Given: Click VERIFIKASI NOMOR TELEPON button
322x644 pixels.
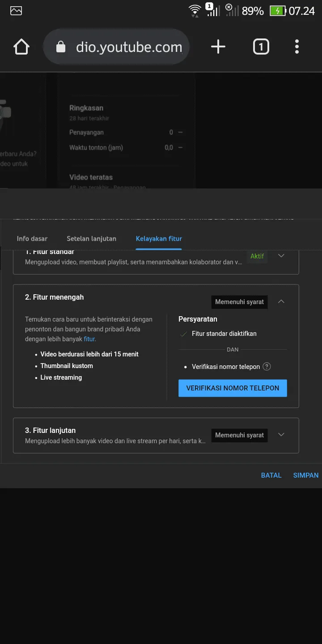Looking at the screenshot, I should pos(233,388).
